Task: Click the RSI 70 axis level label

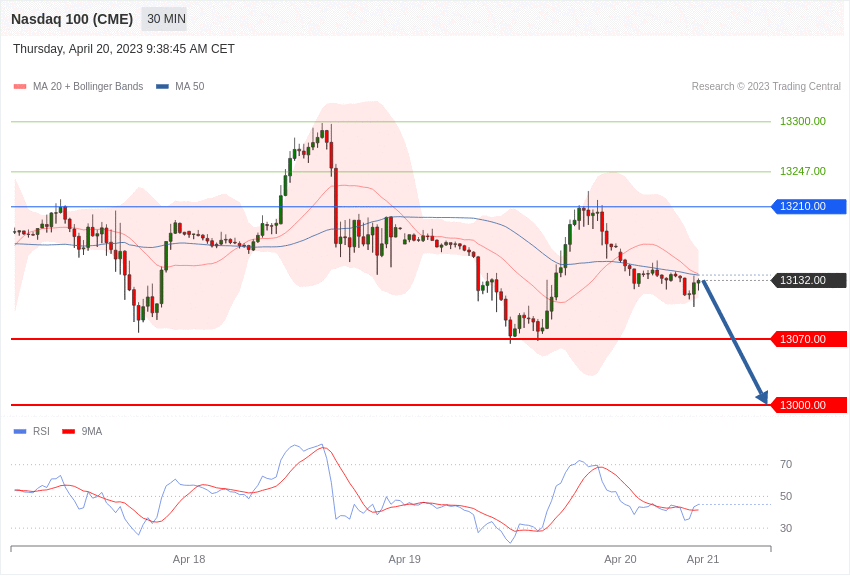Action: pyautogui.click(x=786, y=464)
